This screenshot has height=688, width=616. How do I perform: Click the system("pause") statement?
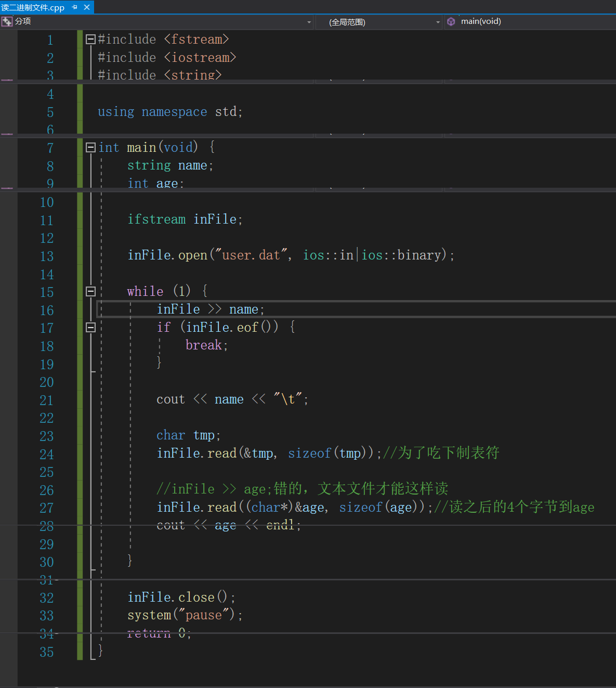(185, 615)
